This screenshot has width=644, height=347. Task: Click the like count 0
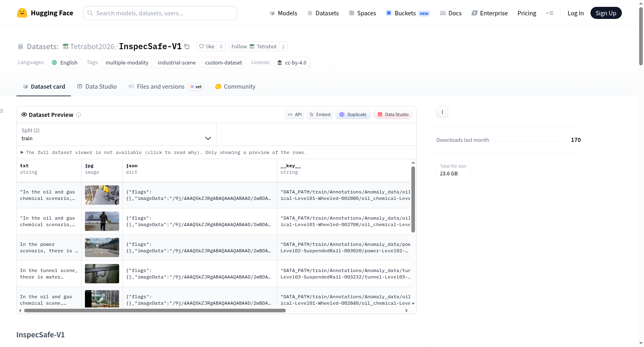[221, 46]
